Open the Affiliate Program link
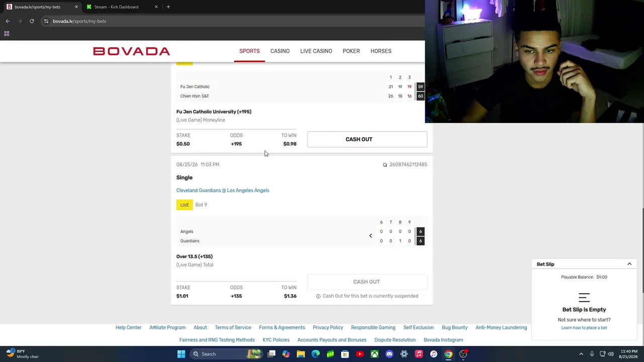Screen dimensions: 644x362 tap(168, 328)
